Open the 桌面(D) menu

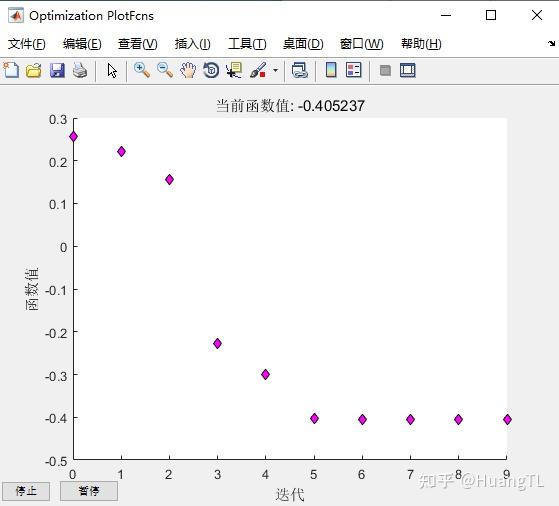pos(303,44)
